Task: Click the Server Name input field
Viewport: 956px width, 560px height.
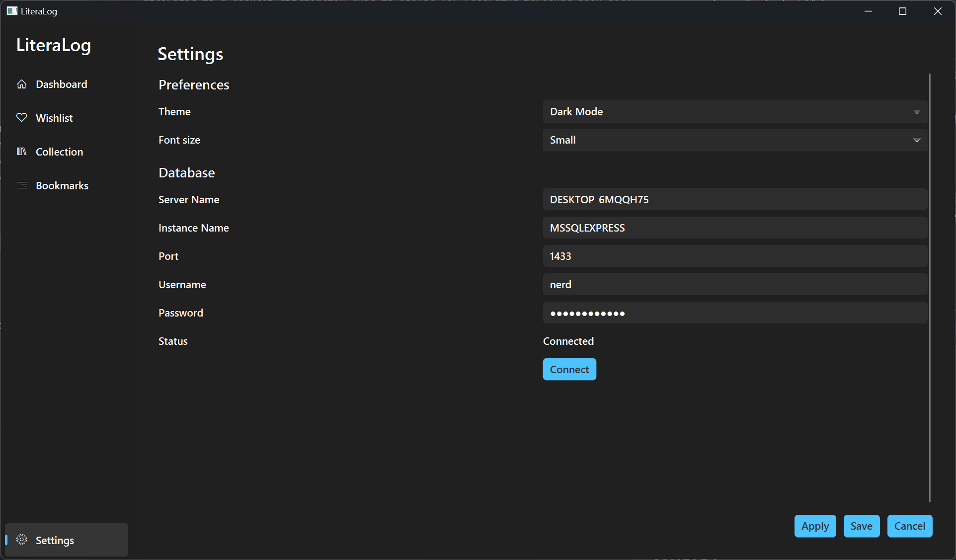Action: pos(735,199)
